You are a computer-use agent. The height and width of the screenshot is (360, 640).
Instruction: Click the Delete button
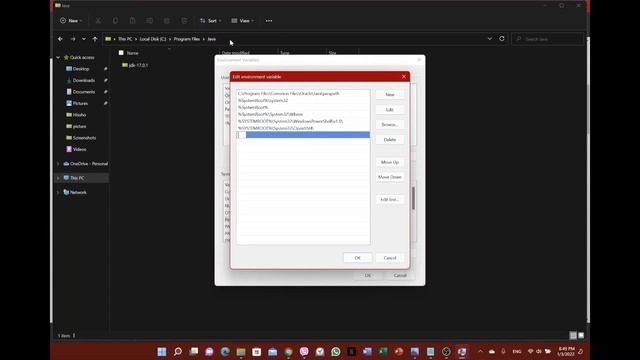390,140
